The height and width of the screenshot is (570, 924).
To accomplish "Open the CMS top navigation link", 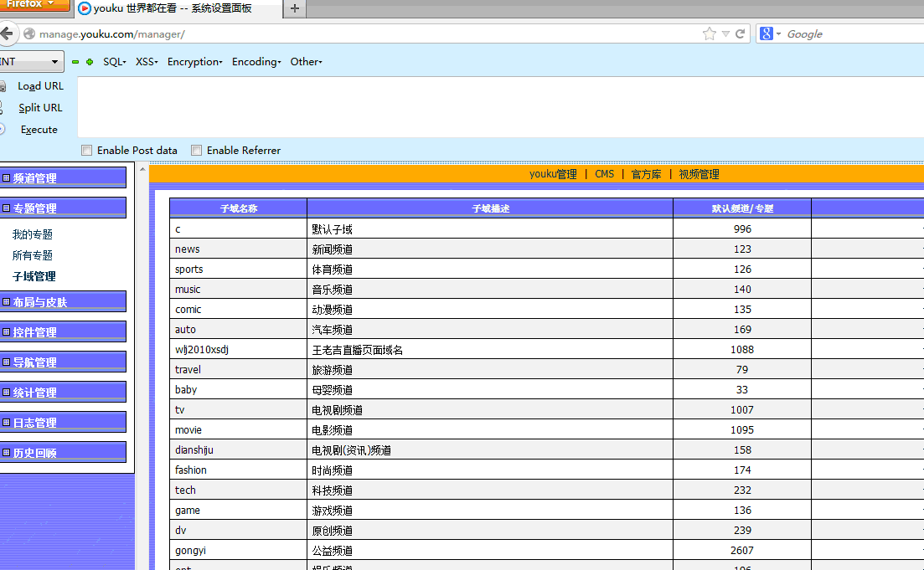I will 604,174.
